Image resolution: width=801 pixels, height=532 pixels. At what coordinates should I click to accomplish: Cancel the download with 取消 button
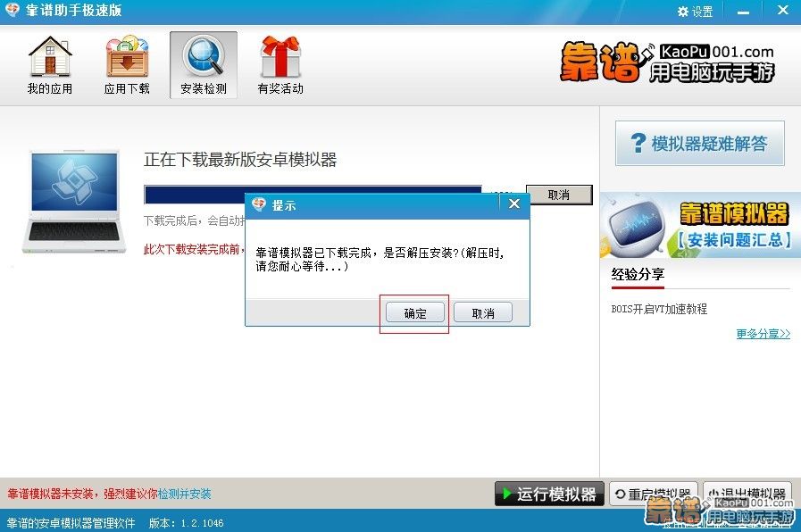(x=559, y=195)
